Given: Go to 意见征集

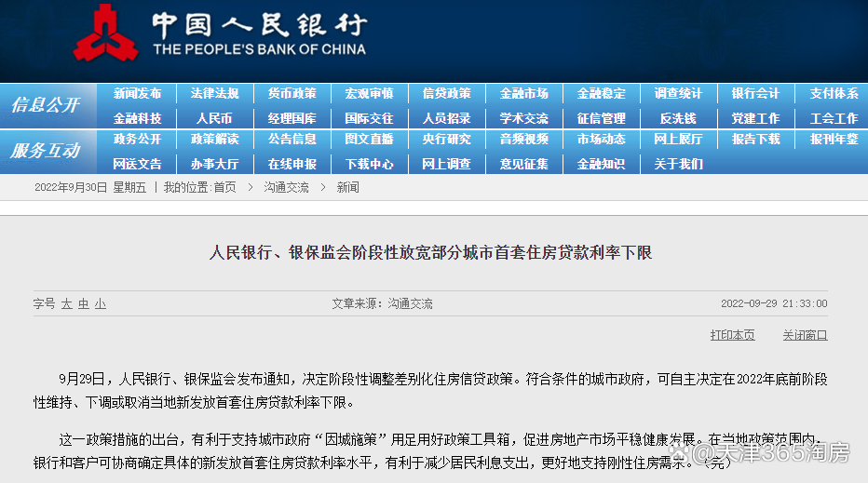Looking at the screenshot, I should [524, 164].
